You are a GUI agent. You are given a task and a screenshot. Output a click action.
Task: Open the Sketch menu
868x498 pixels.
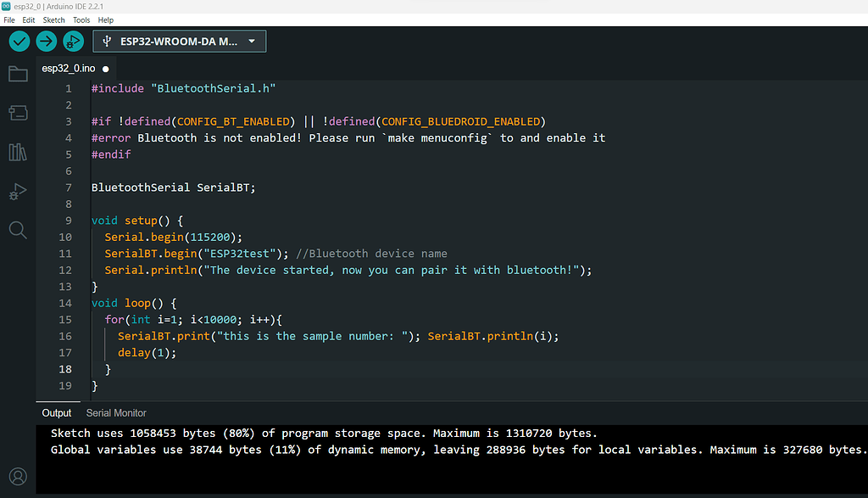pos(53,20)
